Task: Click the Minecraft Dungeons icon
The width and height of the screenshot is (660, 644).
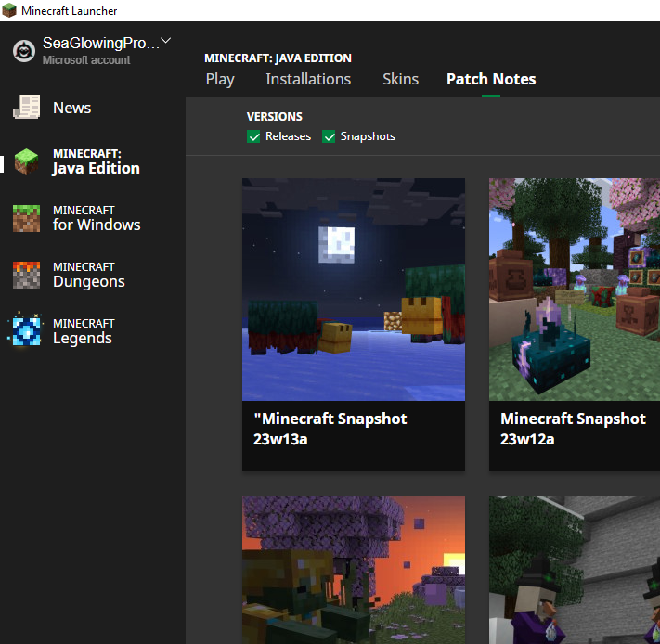Action: point(26,275)
